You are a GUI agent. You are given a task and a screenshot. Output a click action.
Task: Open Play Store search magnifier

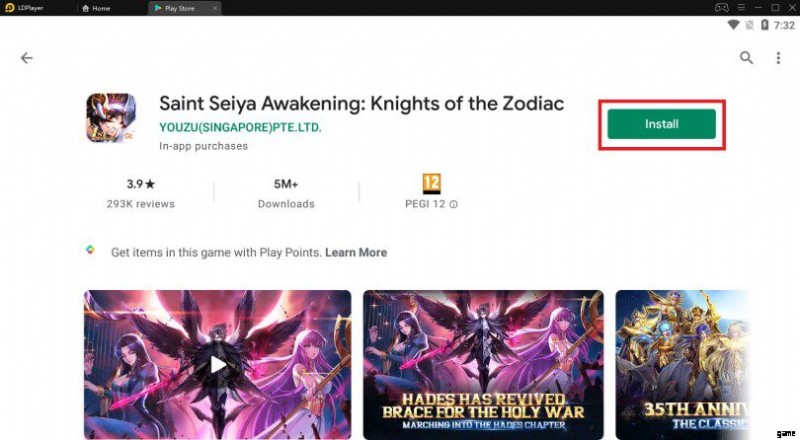coord(746,58)
